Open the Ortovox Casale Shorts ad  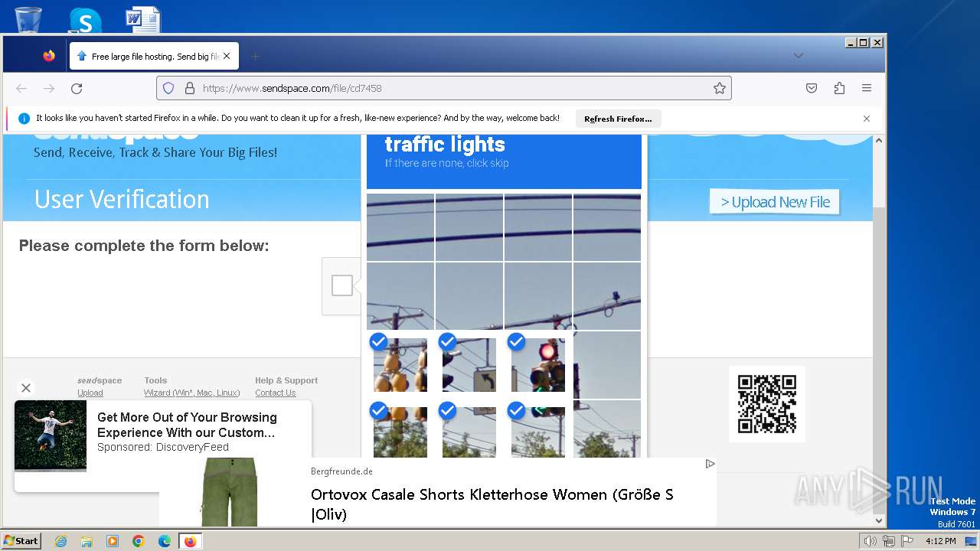coord(492,504)
